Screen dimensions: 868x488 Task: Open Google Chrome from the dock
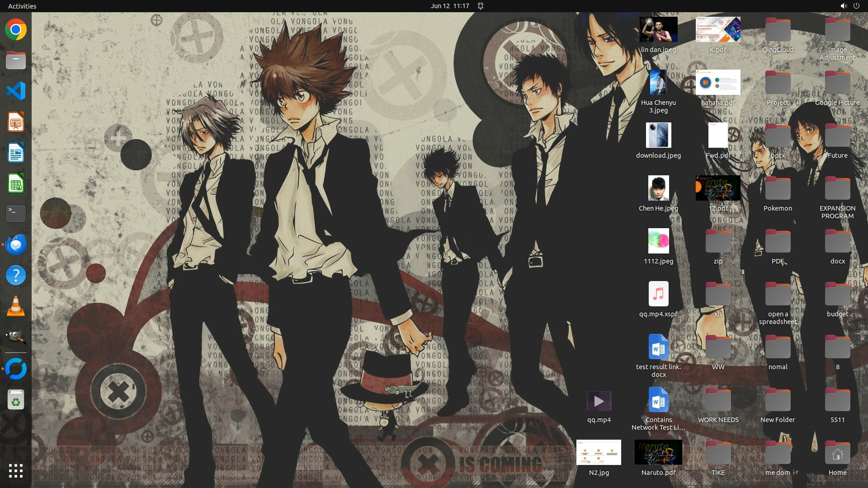16,30
